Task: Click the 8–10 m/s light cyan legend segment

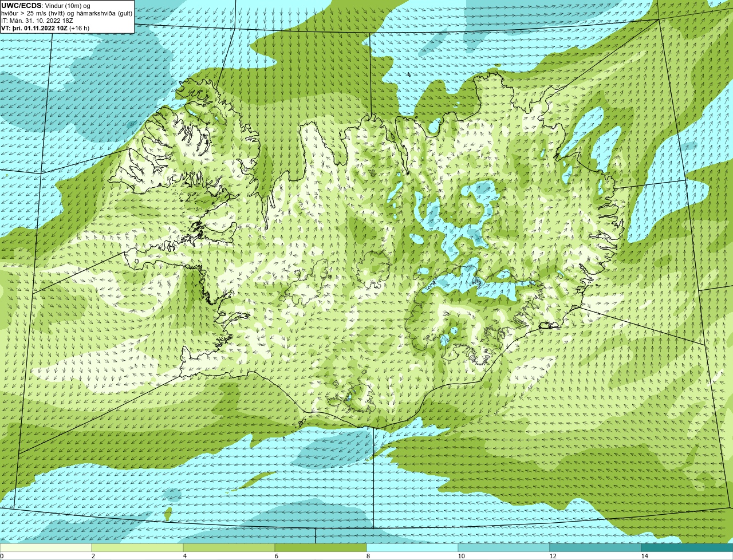Action: [412, 547]
